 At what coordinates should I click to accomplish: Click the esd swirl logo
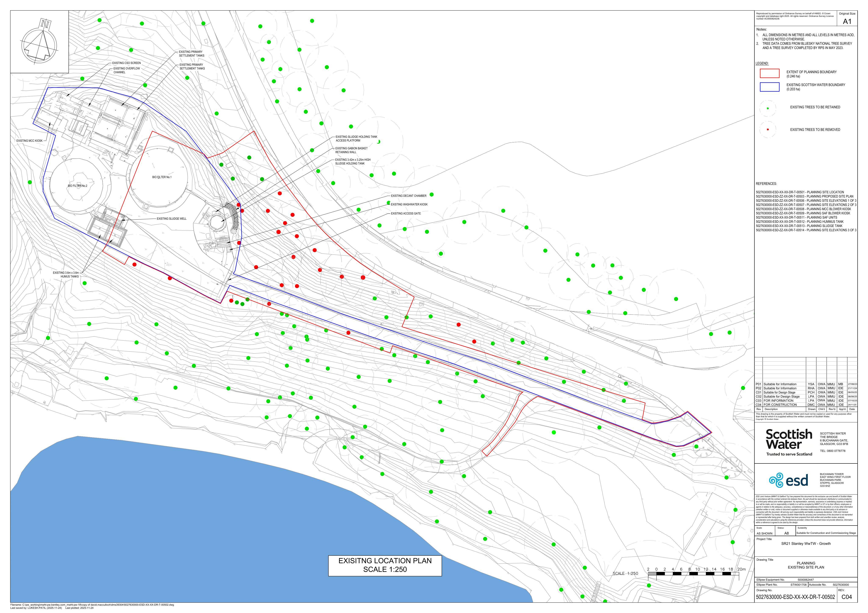(x=788, y=480)
